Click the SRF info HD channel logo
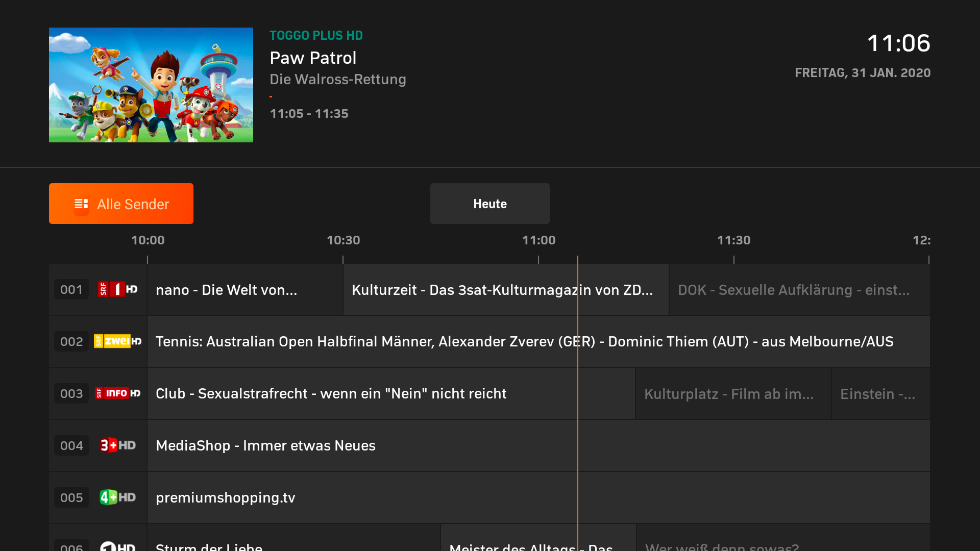 (x=118, y=393)
